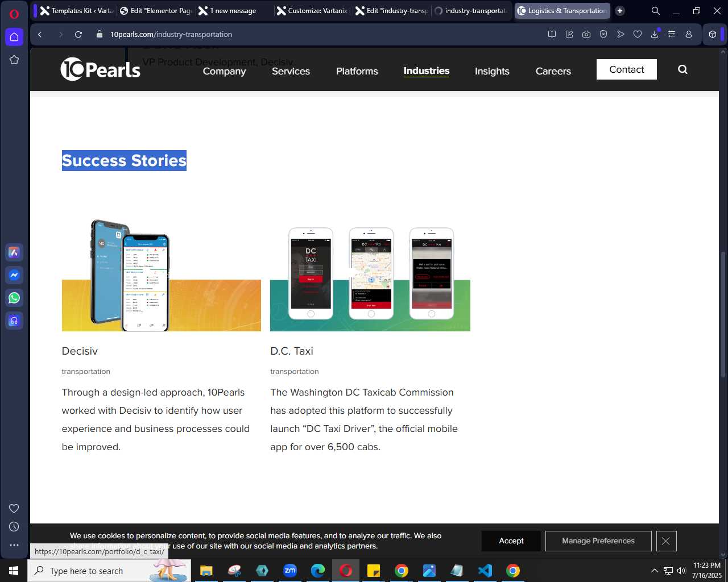This screenshot has width=728, height=582.
Task: Open WhatsApp in the sidebar
Action: point(14,298)
